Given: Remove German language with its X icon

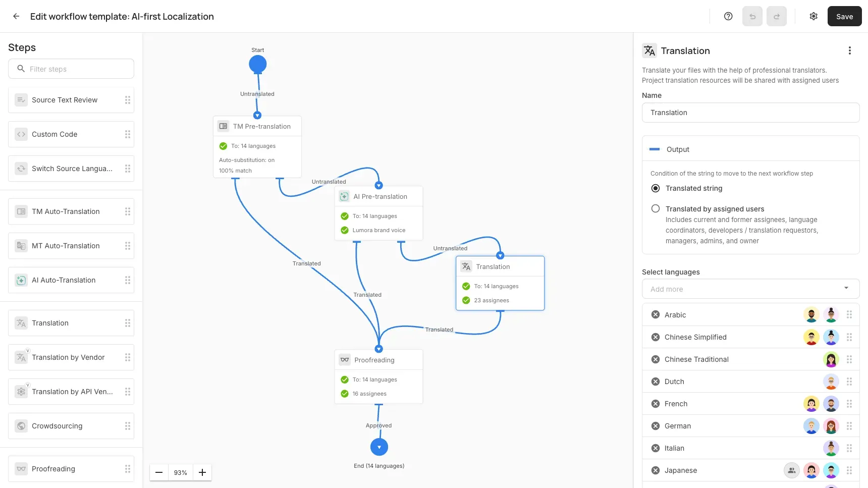Looking at the screenshot, I should click(656, 425).
